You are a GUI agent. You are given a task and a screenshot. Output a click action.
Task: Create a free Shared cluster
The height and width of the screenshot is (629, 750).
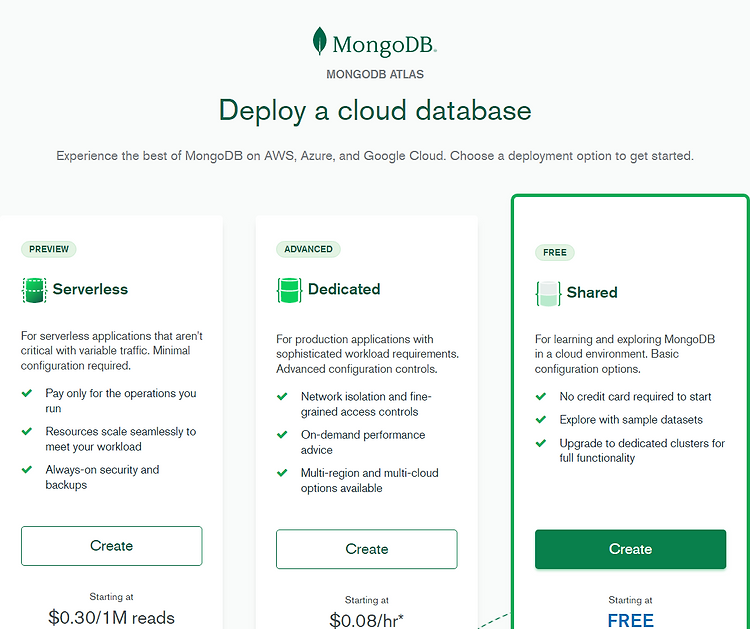(x=630, y=549)
